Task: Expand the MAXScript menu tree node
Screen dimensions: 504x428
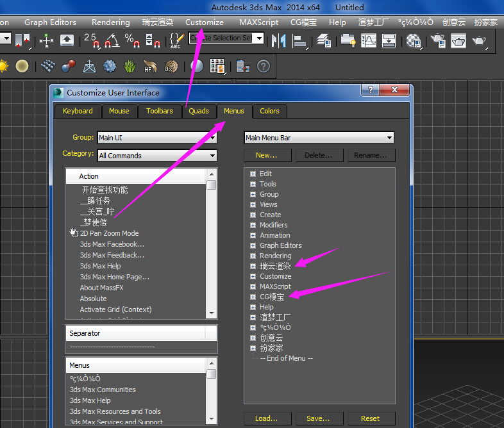Action: [x=253, y=287]
